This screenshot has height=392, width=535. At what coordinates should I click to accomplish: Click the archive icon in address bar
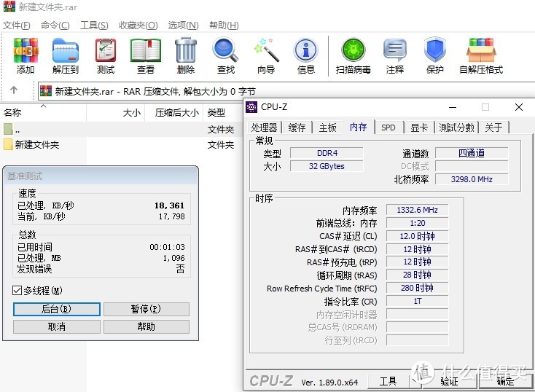[x=46, y=91]
